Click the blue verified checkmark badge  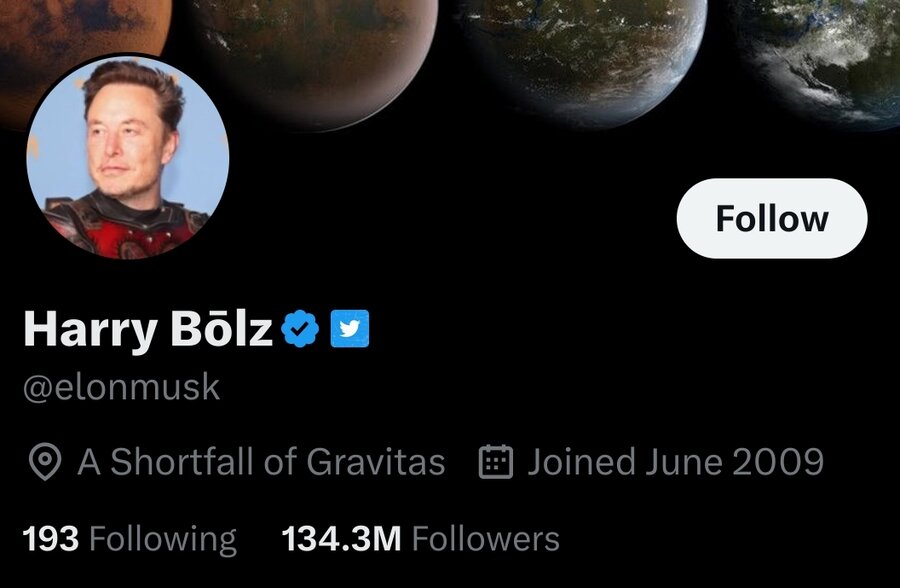[300, 328]
